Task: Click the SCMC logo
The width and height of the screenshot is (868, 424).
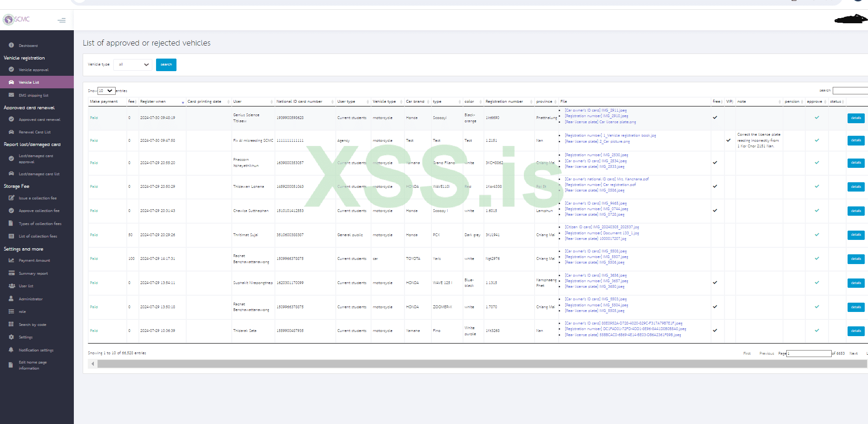Action: (16, 20)
